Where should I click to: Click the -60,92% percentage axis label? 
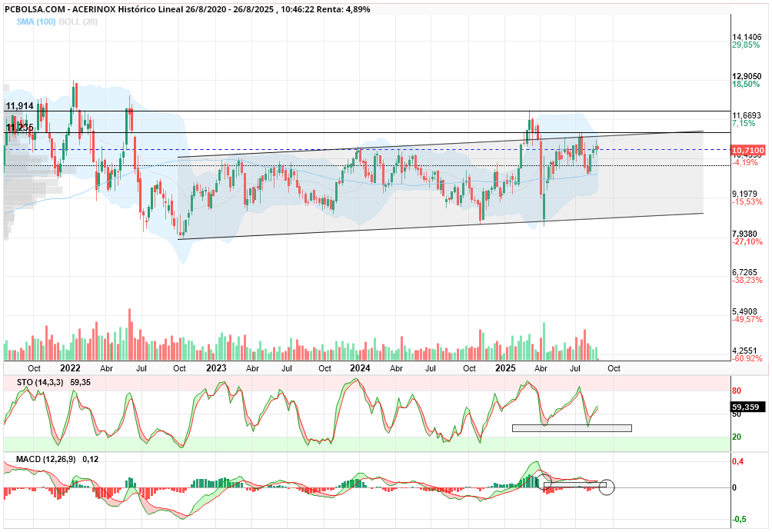(747, 358)
